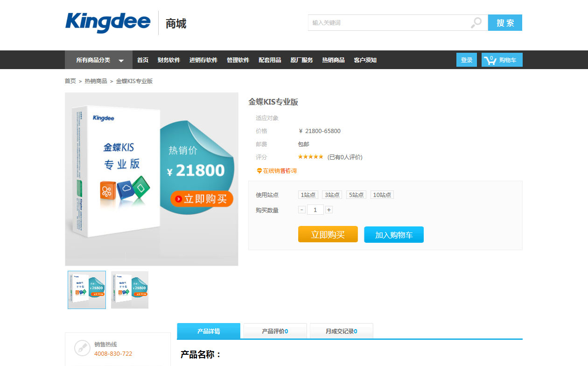Click the 金蝶KIS专业版 product title
Image resolution: width=588 pixels, height=366 pixels.
tap(273, 102)
